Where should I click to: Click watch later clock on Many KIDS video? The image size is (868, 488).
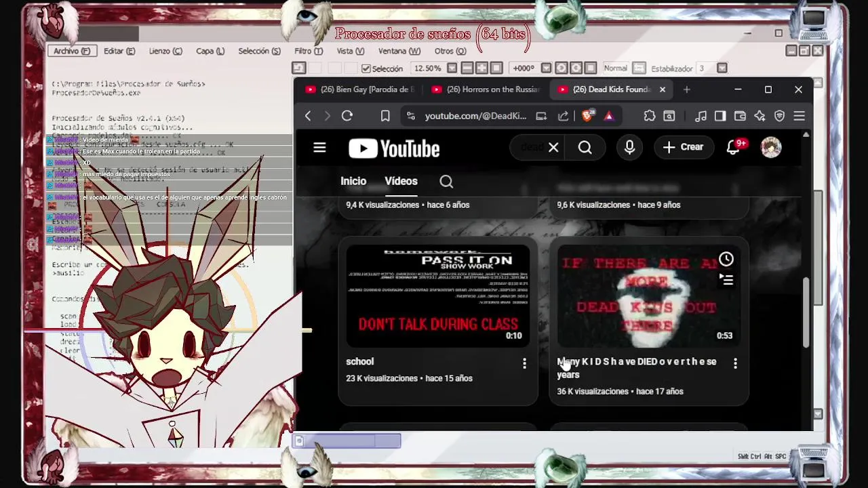click(x=726, y=259)
